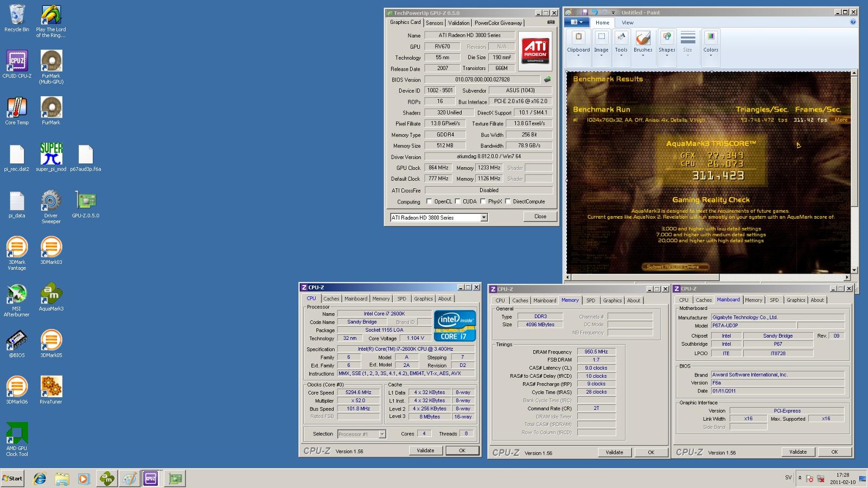Image resolution: width=868 pixels, height=488 pixels.
Task: Click the Undo arrow in Paint title bar
Action: [x=595, y=12]
